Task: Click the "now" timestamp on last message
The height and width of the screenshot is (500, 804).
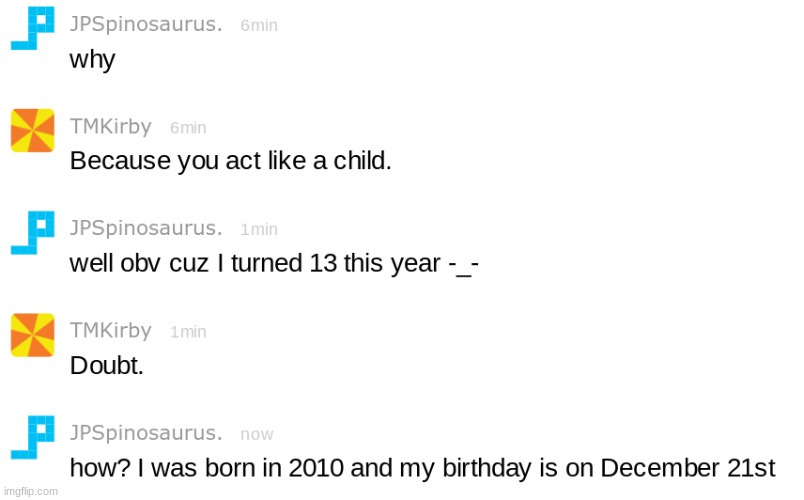Action: (x=257, y=435)
